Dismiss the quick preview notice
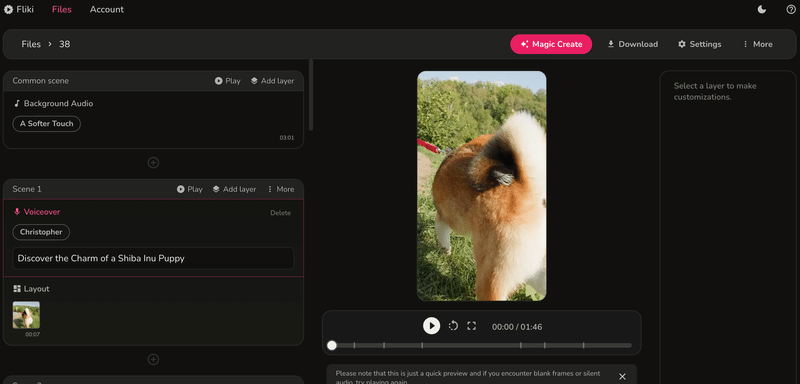 coord(622,376)
